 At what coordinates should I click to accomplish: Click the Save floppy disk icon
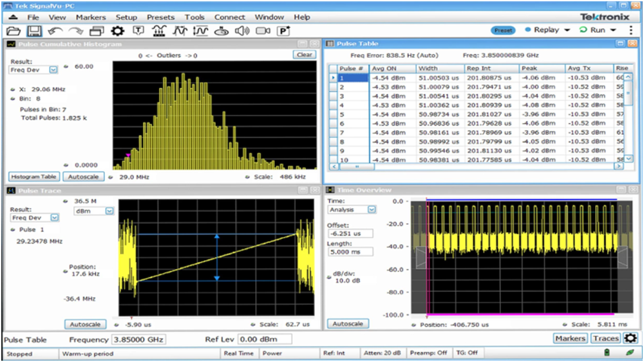click(x=34, y=31)
